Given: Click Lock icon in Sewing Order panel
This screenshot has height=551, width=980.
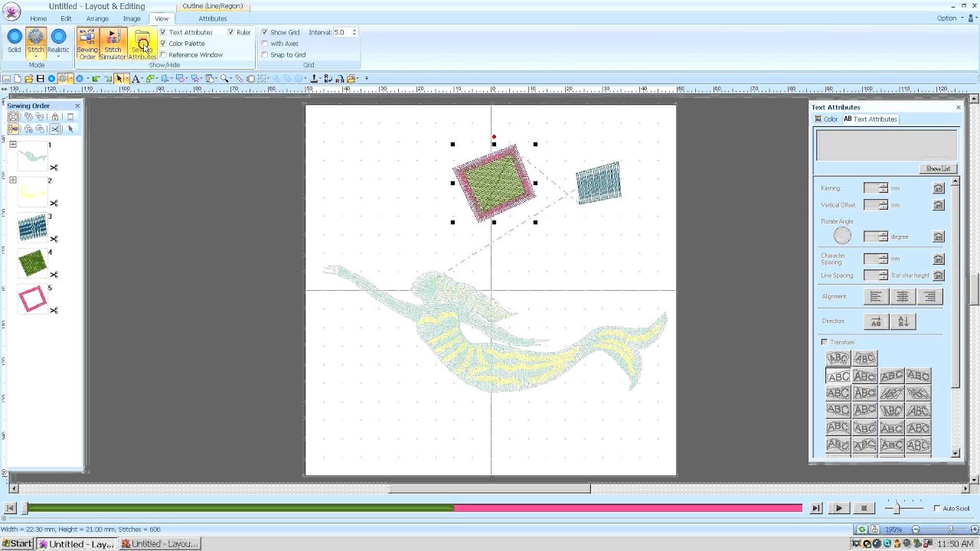Looking at the screenshot, I should 55,117.
